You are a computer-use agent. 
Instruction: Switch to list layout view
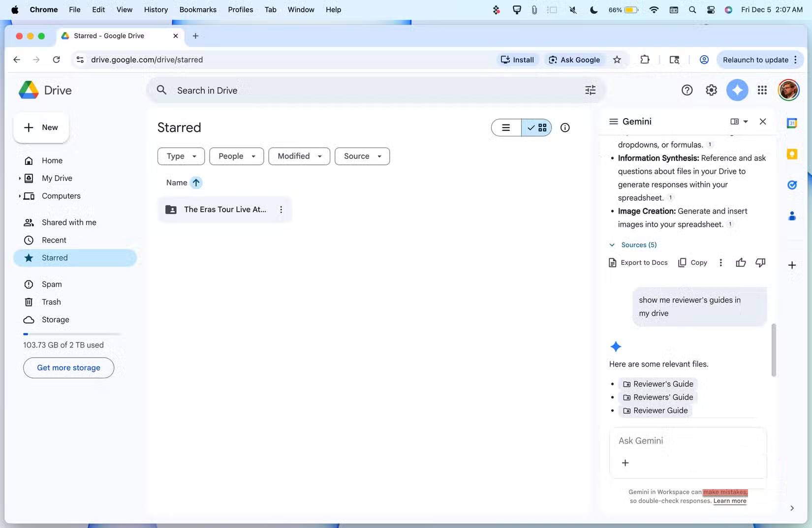506,127
